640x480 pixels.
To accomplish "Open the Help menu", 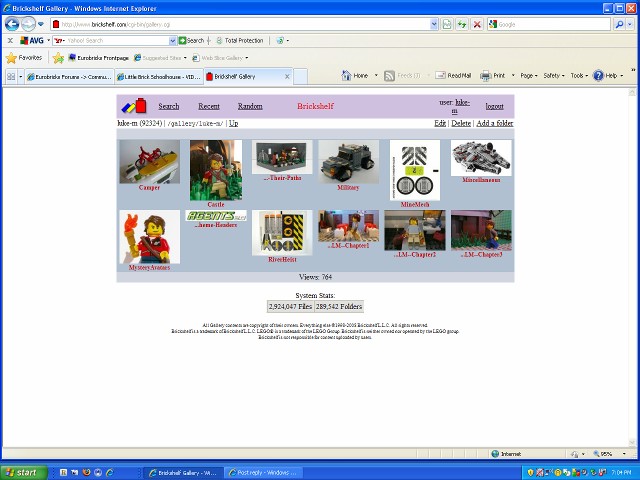I will point(608,76).
